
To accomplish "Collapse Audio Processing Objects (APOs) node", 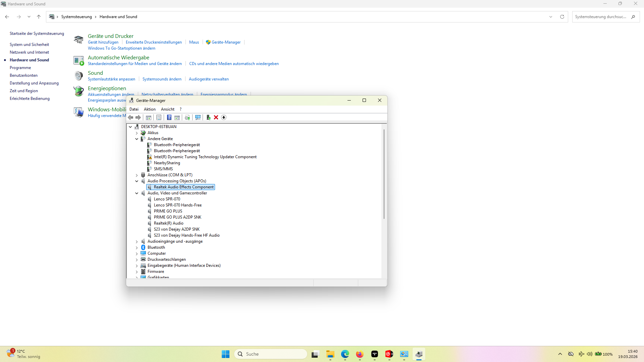I will click(137, 181).
